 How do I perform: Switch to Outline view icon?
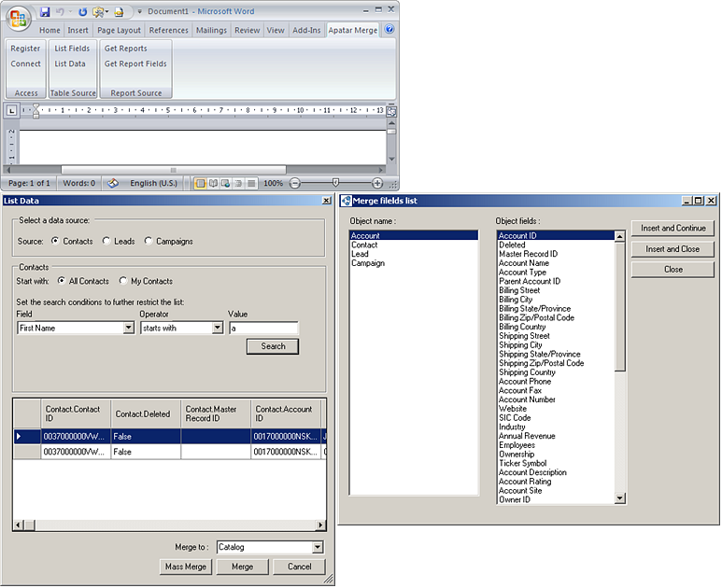[238, 183]
